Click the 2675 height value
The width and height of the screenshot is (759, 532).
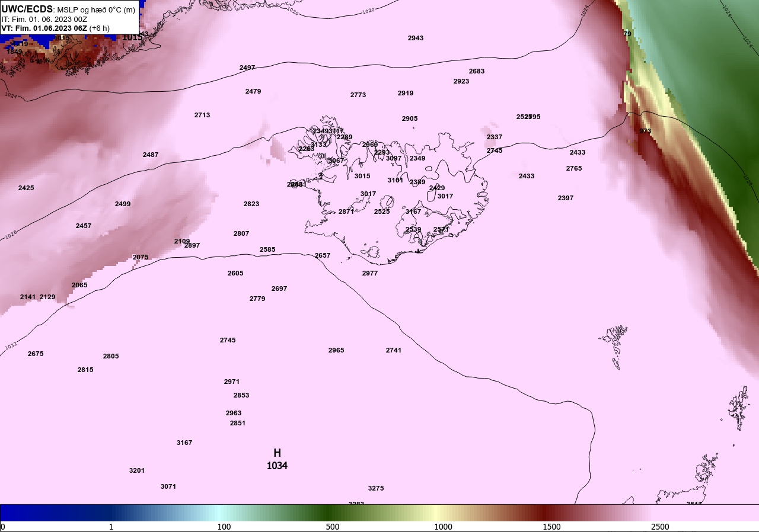coord(36,354)
